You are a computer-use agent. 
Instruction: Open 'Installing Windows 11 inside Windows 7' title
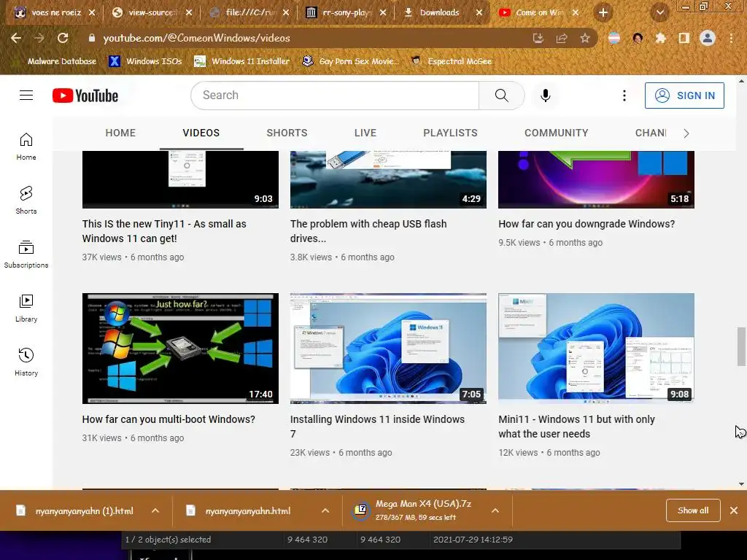click(377, 426)
